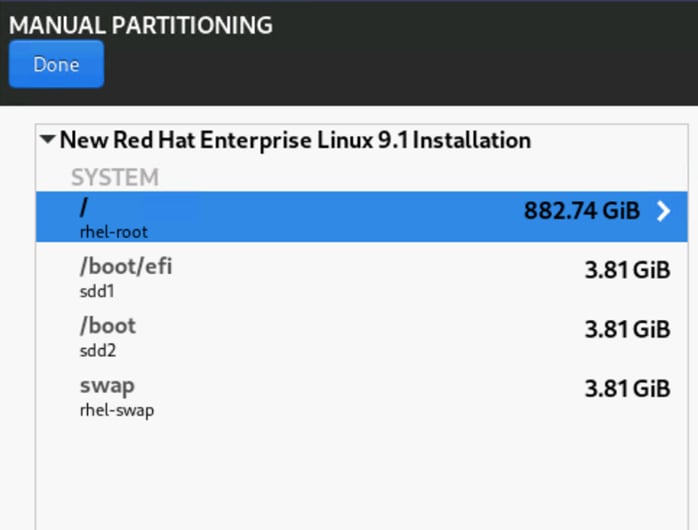Click the sdd1 device label
This screenshot has width=698, height=530.
pyautogui.click(x=97, y=291)
